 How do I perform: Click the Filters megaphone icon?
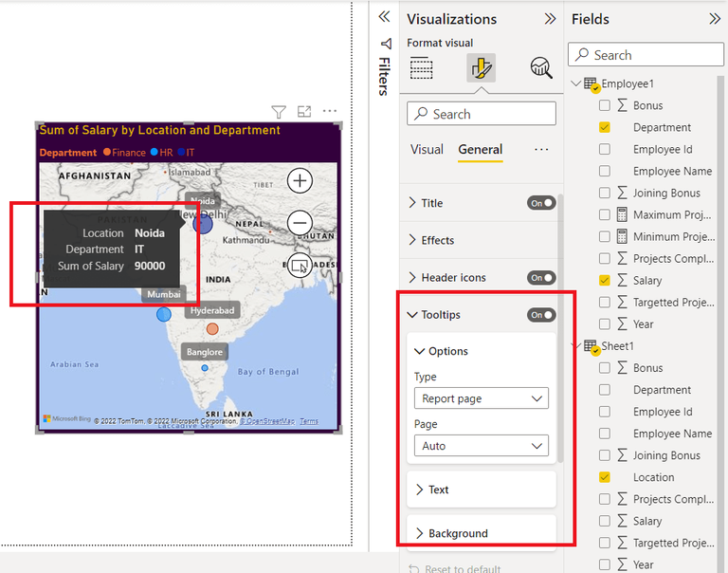386,44
